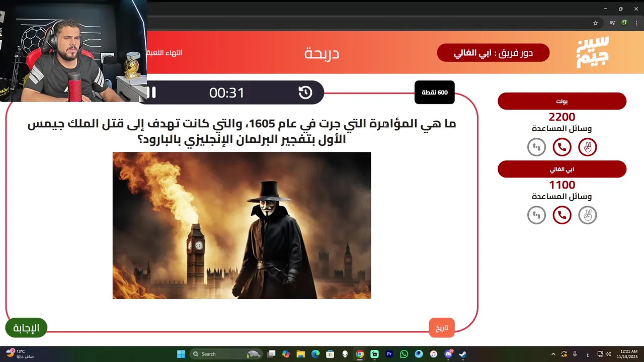Open browser media control icon
The image size is (644, 362).
612,23
